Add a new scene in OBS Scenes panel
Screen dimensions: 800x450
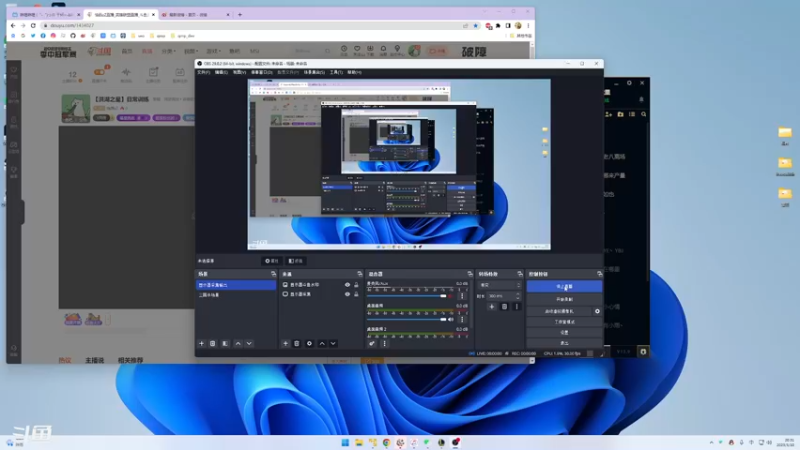point(202,343)
